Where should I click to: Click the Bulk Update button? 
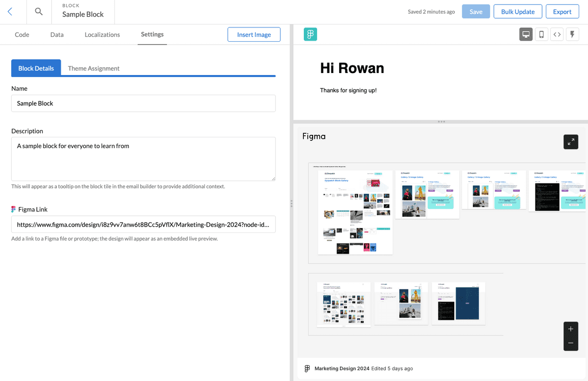[518, 12]
